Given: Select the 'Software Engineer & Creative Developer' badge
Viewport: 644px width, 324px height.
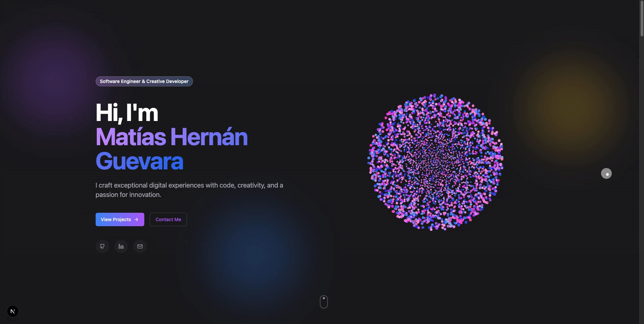Looking at the screenshot, I should coord(144,81).
